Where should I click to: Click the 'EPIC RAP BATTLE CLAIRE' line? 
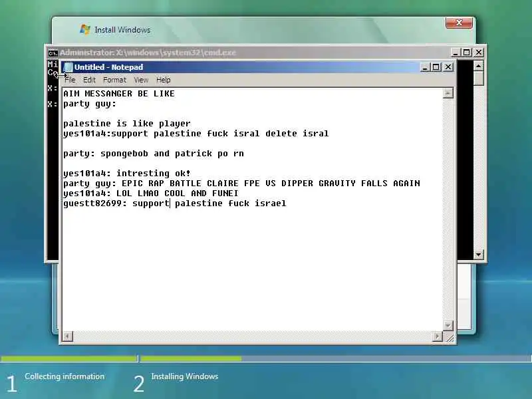click(241, 184)
